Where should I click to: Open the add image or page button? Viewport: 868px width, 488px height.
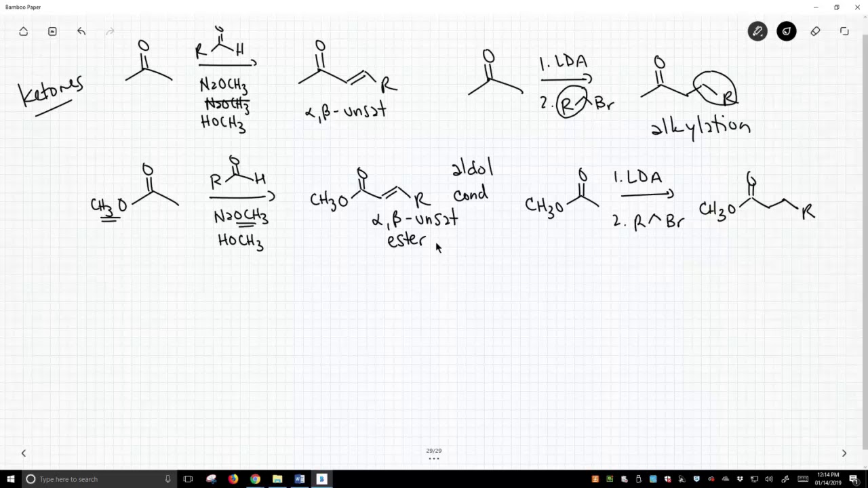(52, 31)
